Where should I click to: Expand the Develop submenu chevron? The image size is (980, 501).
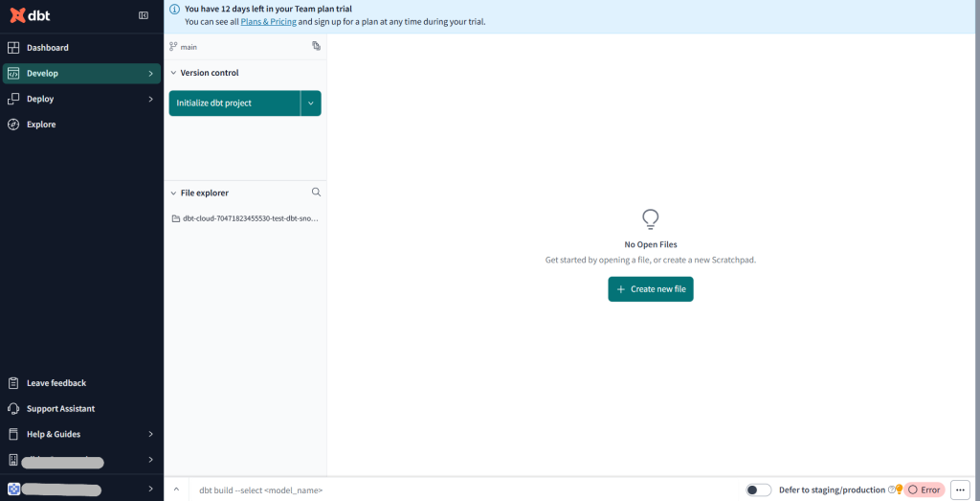150,73
